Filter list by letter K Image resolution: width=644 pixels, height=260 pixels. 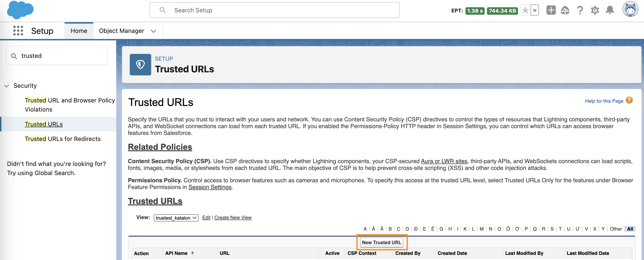tap(465, 229)
